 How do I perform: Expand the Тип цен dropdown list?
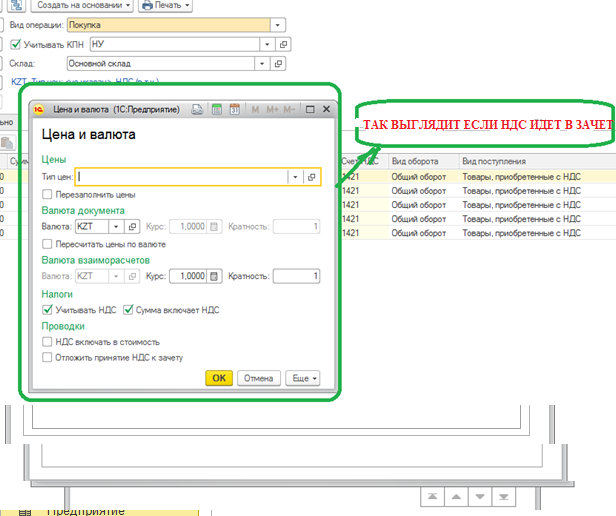295,177
